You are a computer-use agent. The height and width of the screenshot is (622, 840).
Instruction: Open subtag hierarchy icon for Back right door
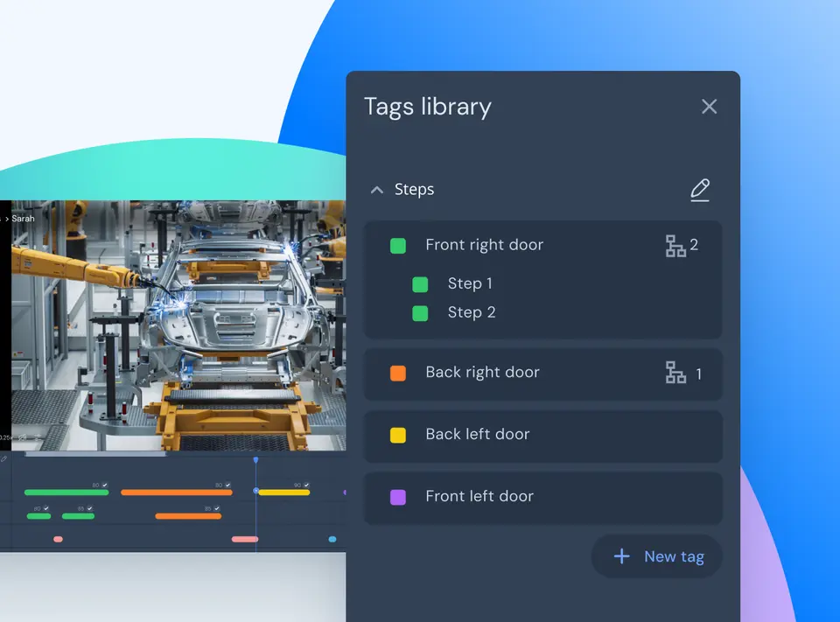point(675,373)
